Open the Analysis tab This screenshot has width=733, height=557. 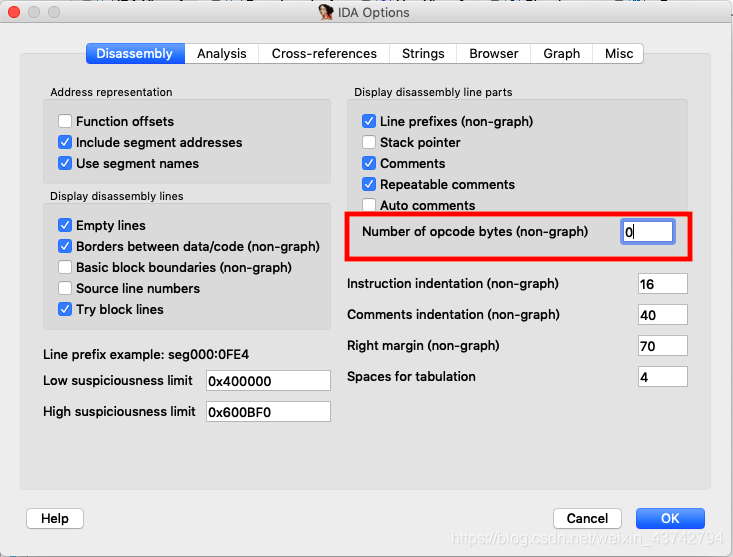222,54
